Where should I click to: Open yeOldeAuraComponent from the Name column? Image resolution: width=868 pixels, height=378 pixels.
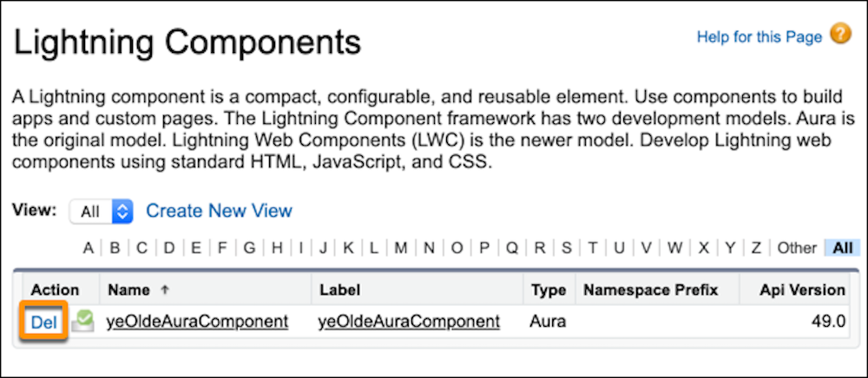pos(197,322)
